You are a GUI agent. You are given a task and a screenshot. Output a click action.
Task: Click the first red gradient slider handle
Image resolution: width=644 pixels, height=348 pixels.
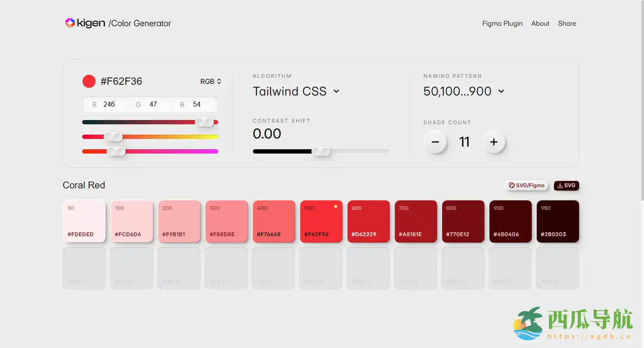tap(205, 122)
